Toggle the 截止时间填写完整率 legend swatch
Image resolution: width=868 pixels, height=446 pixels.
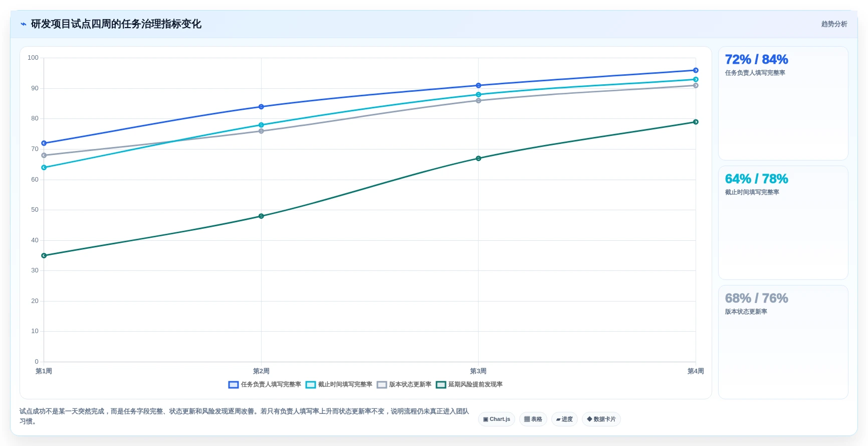[x=310, y=385]
